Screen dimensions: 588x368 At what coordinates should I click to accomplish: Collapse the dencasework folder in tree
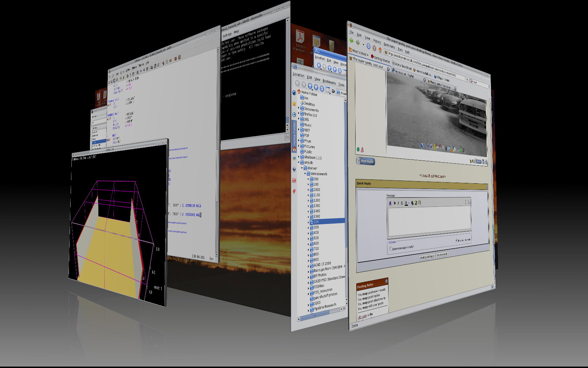pyautogui.click(x=305, y=173)
